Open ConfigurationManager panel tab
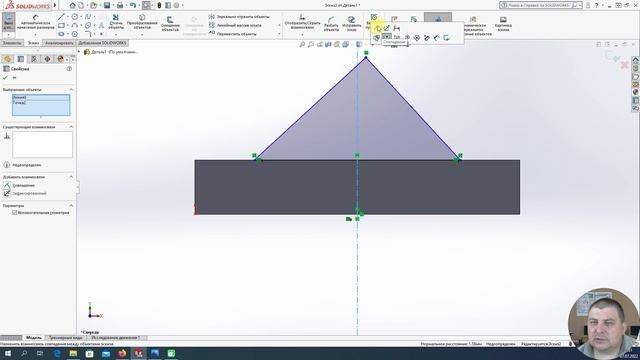 pyautogui.click(x=34, y=59)
